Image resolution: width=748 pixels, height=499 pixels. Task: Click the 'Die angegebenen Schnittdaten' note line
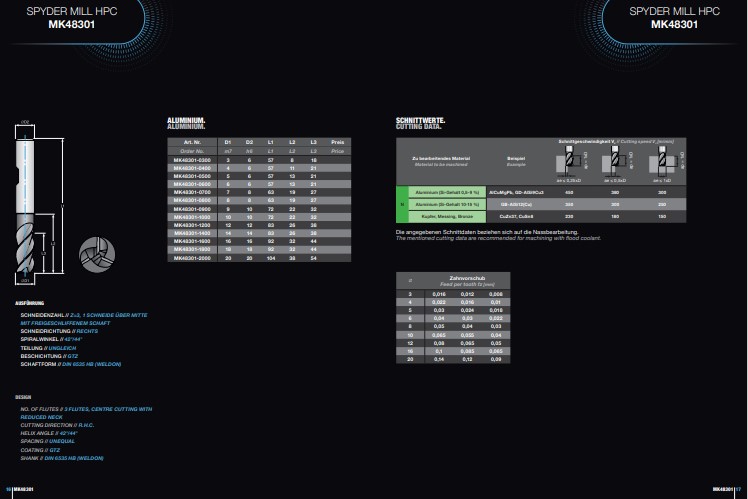(x=487, y=232)
